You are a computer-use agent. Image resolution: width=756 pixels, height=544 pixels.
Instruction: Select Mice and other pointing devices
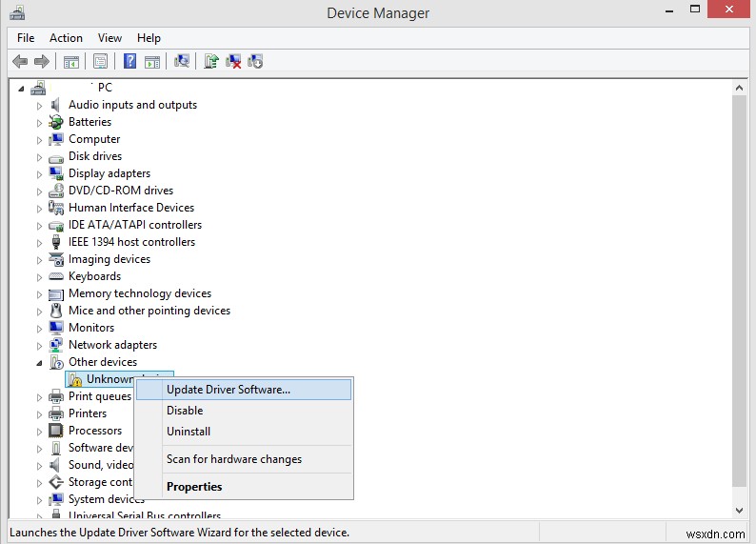(149, 311)
